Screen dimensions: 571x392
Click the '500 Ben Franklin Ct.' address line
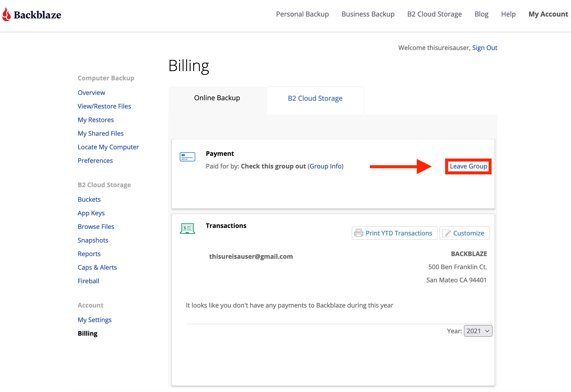point(458,267)
